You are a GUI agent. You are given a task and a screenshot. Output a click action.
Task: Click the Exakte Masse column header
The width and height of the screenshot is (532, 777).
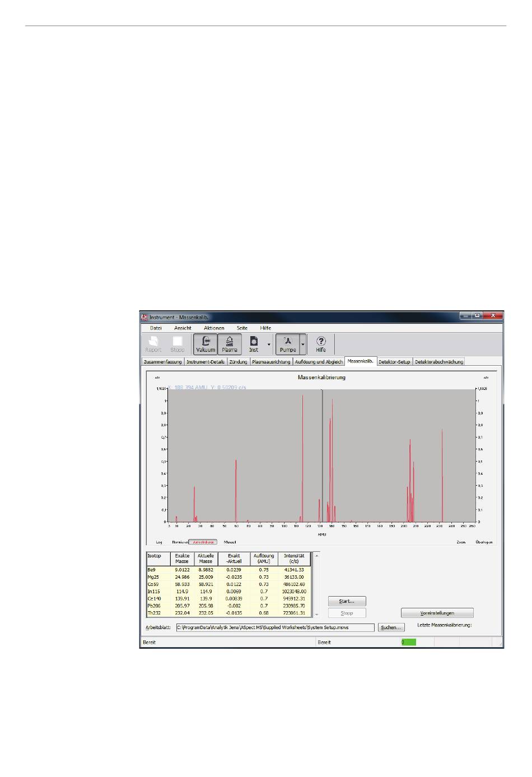click(x=182, y=559)
